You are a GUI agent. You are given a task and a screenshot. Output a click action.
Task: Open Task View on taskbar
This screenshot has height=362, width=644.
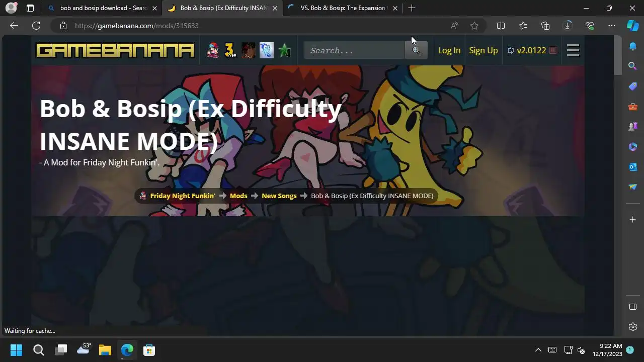click(61, 350)
